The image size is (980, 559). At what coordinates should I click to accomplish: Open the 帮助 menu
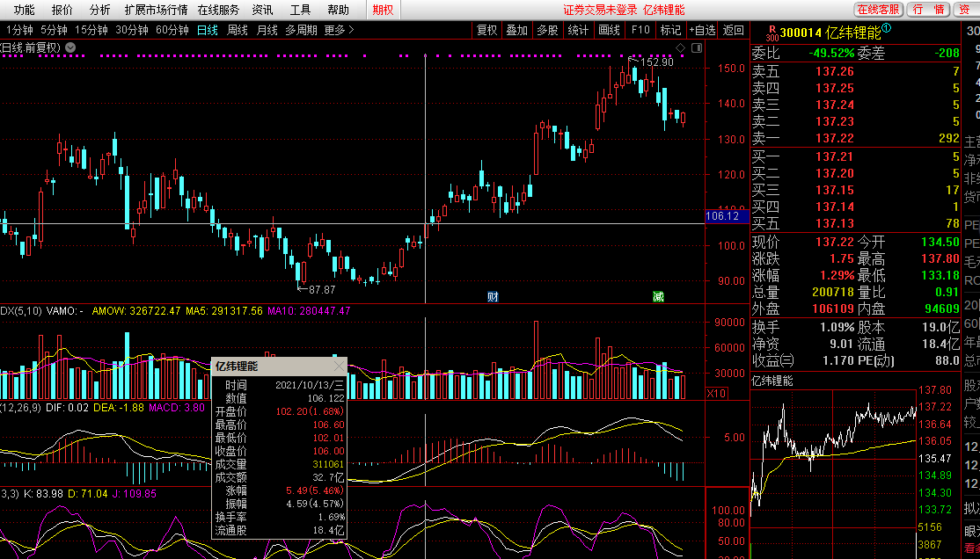(x=338, y=10)
